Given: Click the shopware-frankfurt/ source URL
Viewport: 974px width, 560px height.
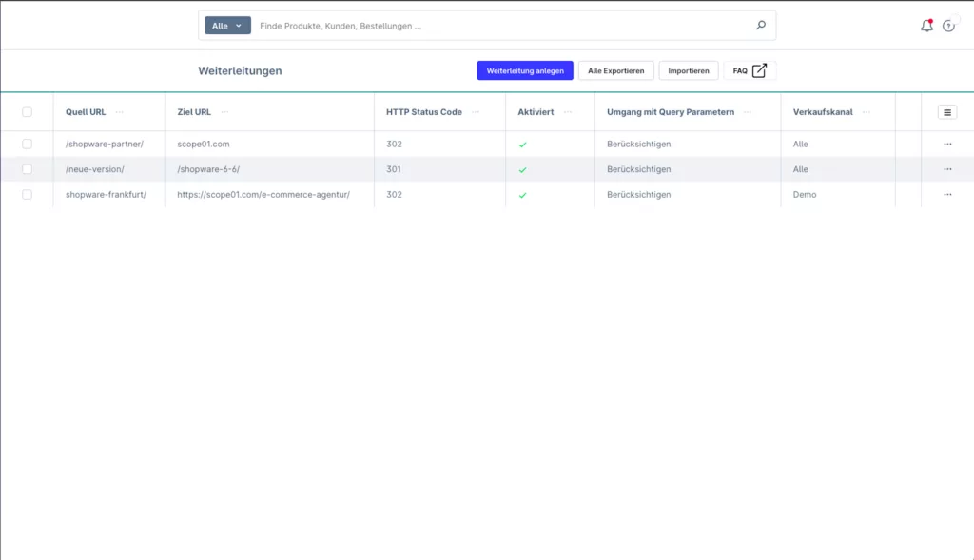Looking at the screenshot, I should point(106,195).
